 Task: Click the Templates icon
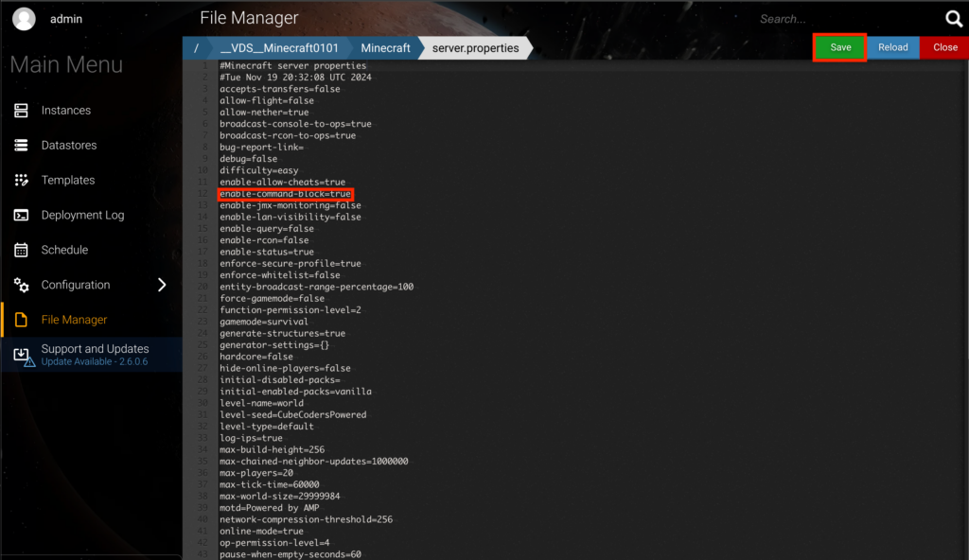[21, 180]
